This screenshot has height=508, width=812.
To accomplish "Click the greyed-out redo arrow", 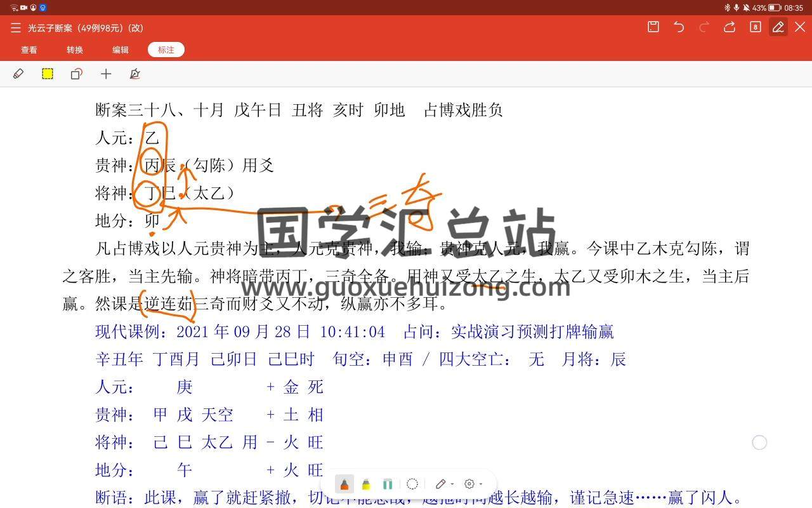I will click(704, 27).
